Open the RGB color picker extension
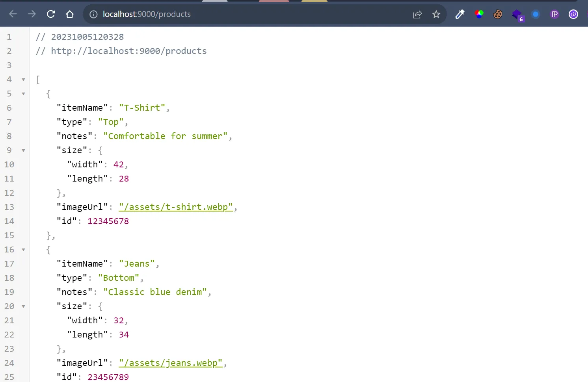This screenshot has width=588, height=382. (479, 14)
